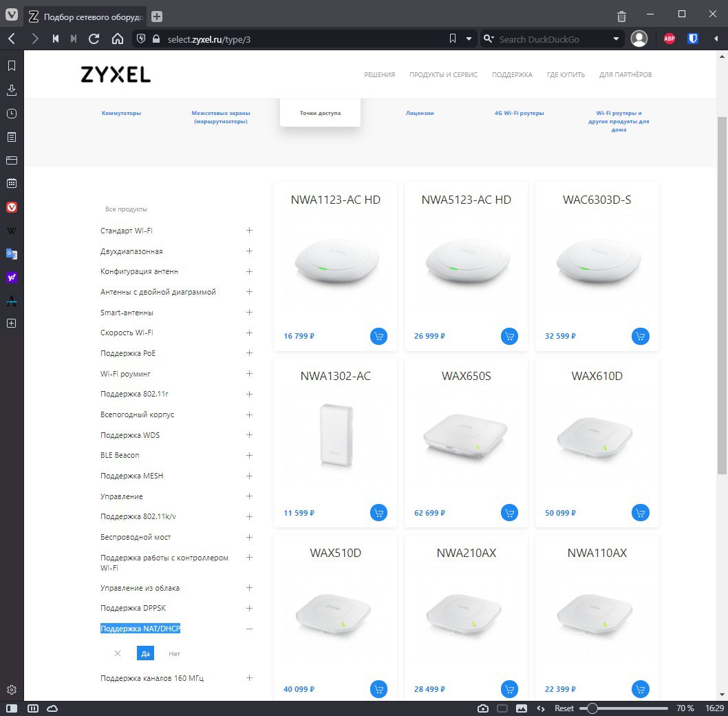Add NWA5123-AC HD to cart

[x=509, y=336]
